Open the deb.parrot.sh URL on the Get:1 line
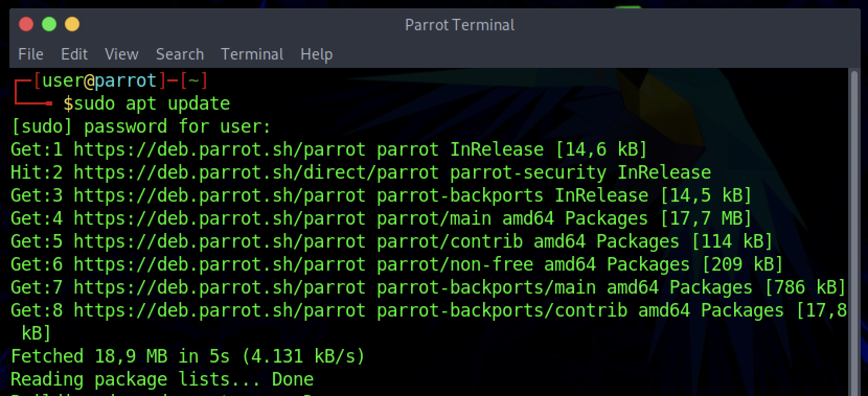This screenshot has height=396, width=868. pos(220,149)
